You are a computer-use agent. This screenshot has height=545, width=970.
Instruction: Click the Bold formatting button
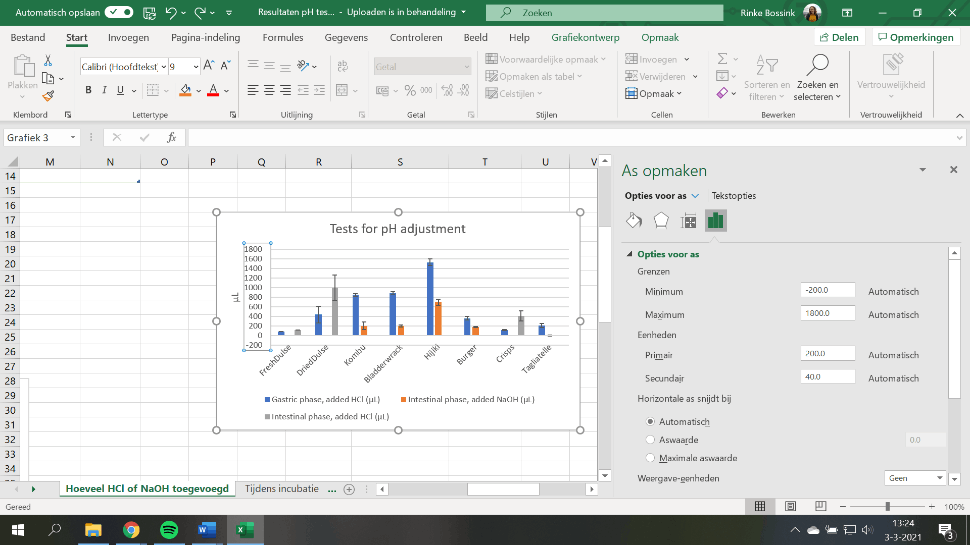coord(89,90)
